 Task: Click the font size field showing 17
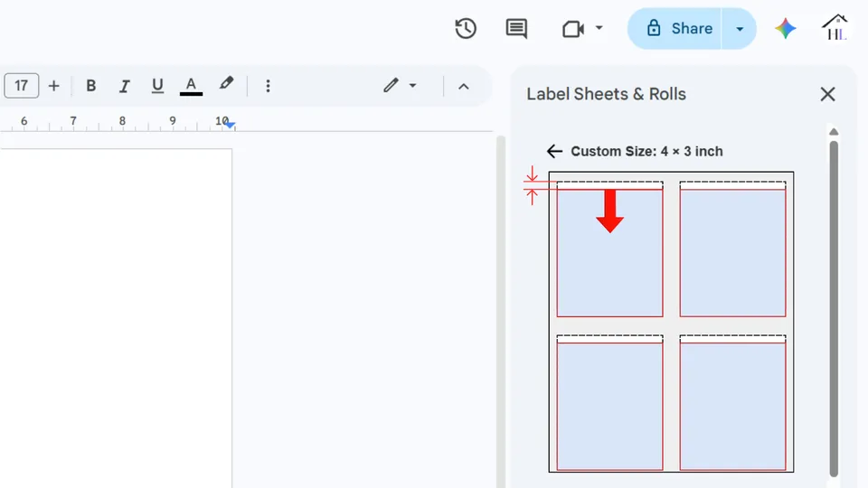coord(22,86)
